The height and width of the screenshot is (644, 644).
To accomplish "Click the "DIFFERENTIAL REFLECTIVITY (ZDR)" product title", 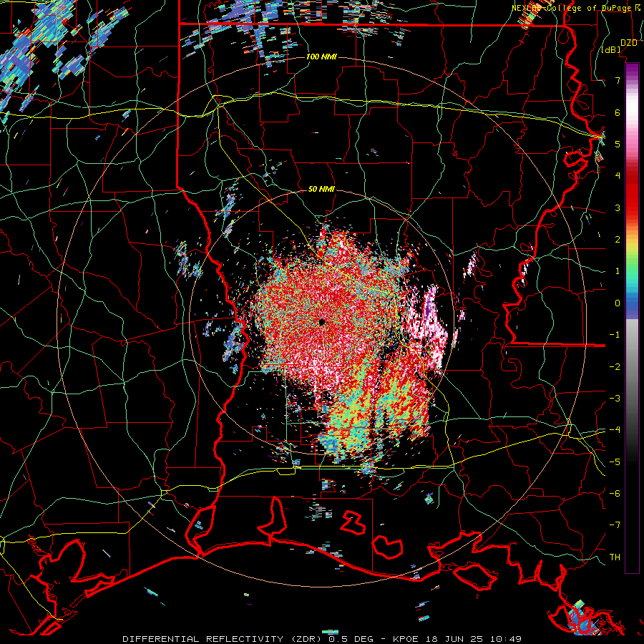I will [x=223, y=639].
